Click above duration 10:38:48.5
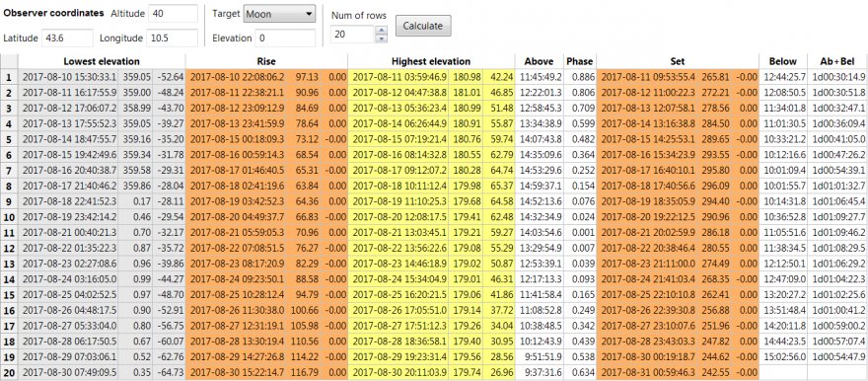 pyautogui.click(x=540, y=325)
